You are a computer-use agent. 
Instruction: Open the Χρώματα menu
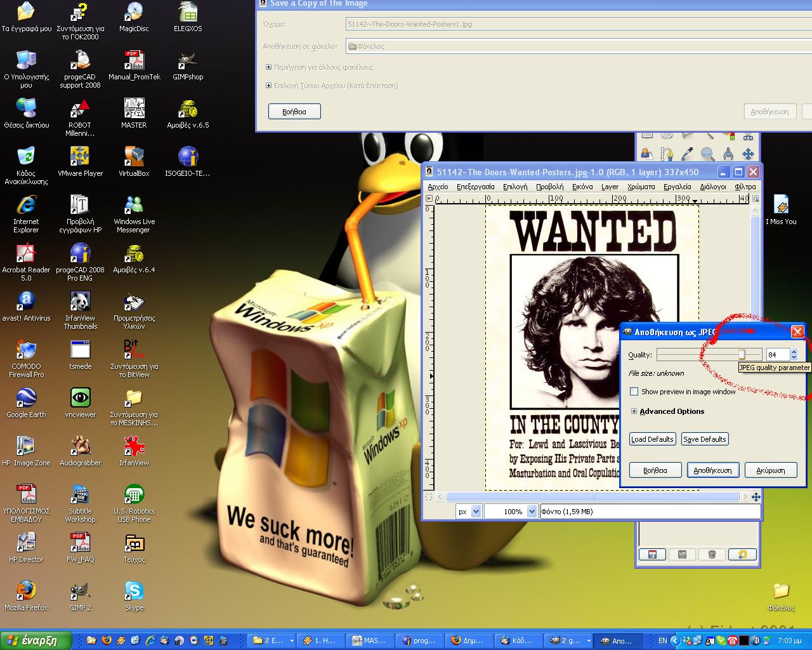pyautogui.click(x=641, y=187)
